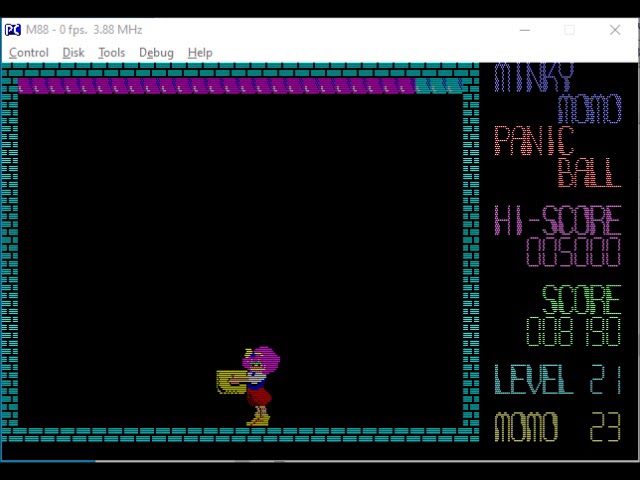Open the Disk menu
Image resolution: width=640 pixels, height=480 pixels.
click(73, 53)
